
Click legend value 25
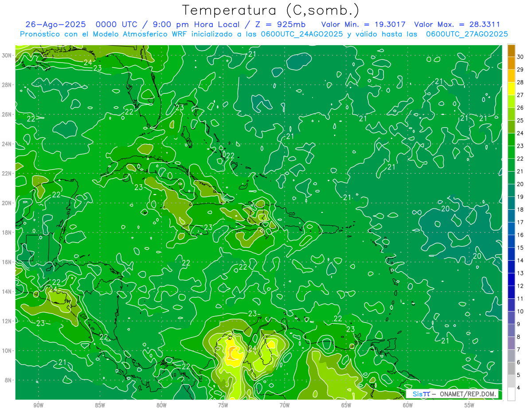[520, 120]
